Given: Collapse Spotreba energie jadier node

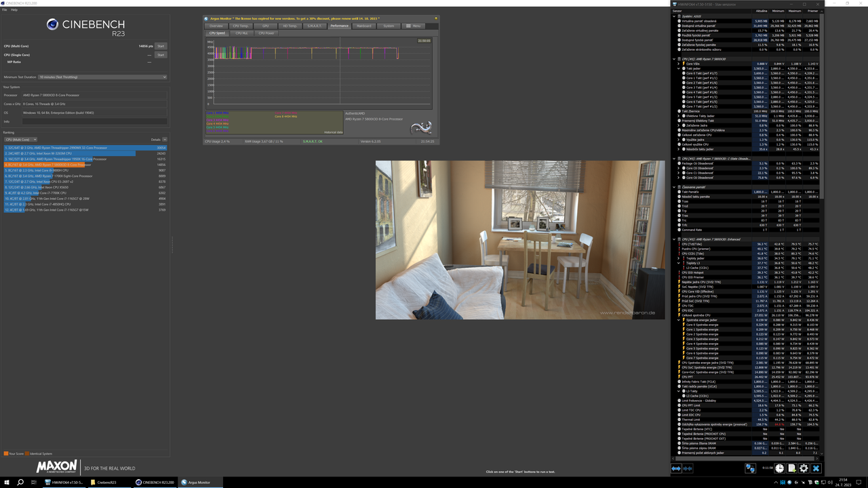Looking at the screenshot, I should pos(678,320).
